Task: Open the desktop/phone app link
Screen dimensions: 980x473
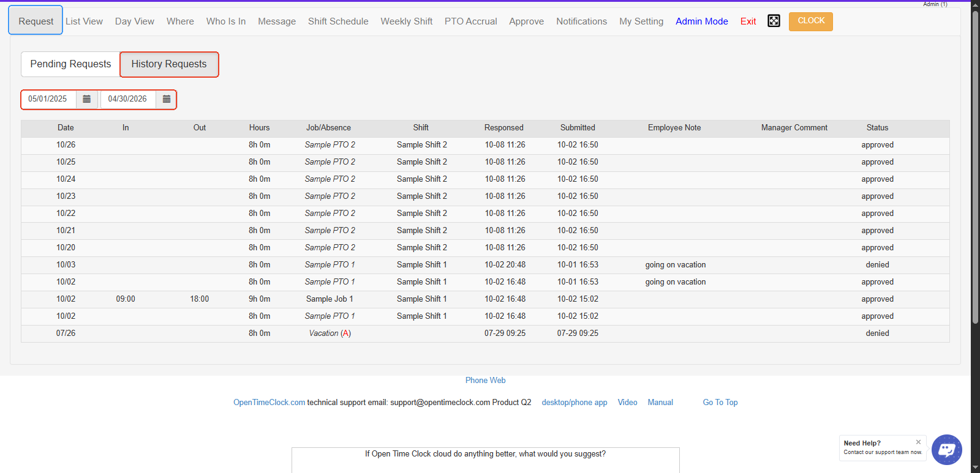Action: tap(574, 403)
